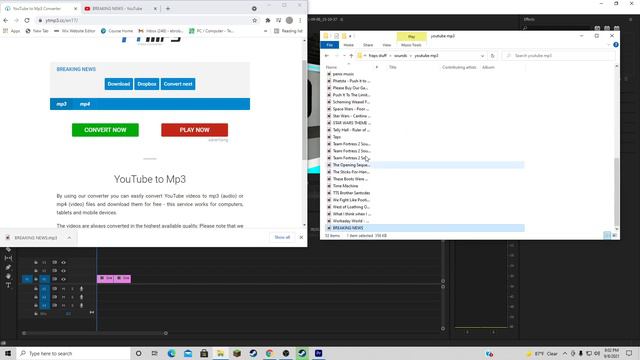This screenshot has width=640, height=360.
Task: Open the Wix Website Editor bookmark
Action: [75, 31]
